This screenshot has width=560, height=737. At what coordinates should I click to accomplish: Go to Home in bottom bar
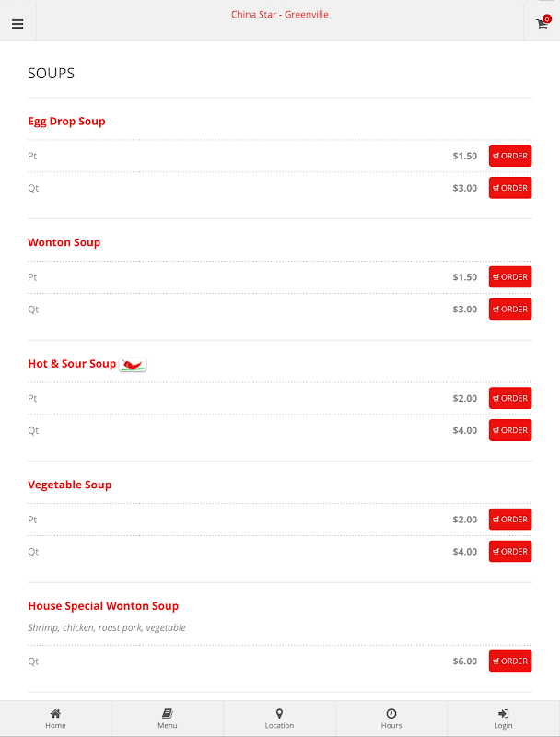[55, 719]
